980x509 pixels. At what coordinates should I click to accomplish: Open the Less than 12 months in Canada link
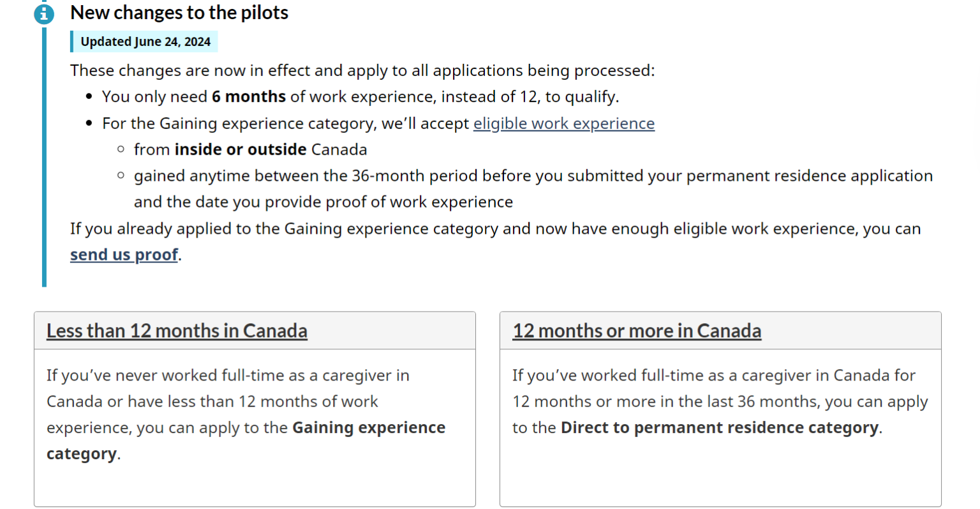[x=176, y=331]
